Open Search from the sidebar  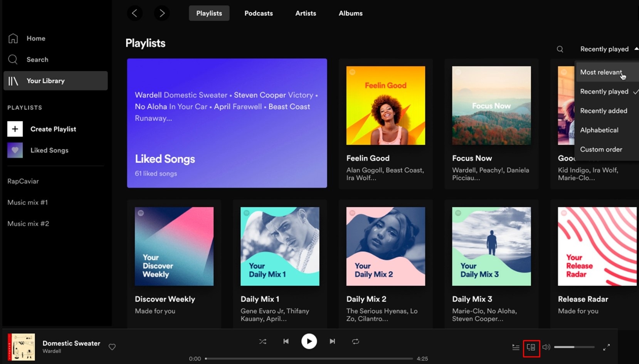[37, 59]
